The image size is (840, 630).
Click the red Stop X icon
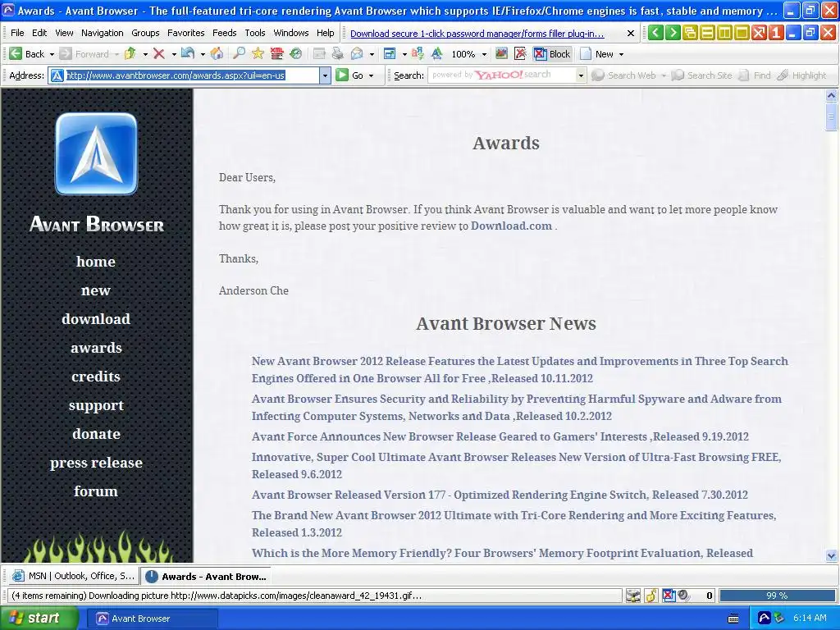tap(158, 53)
